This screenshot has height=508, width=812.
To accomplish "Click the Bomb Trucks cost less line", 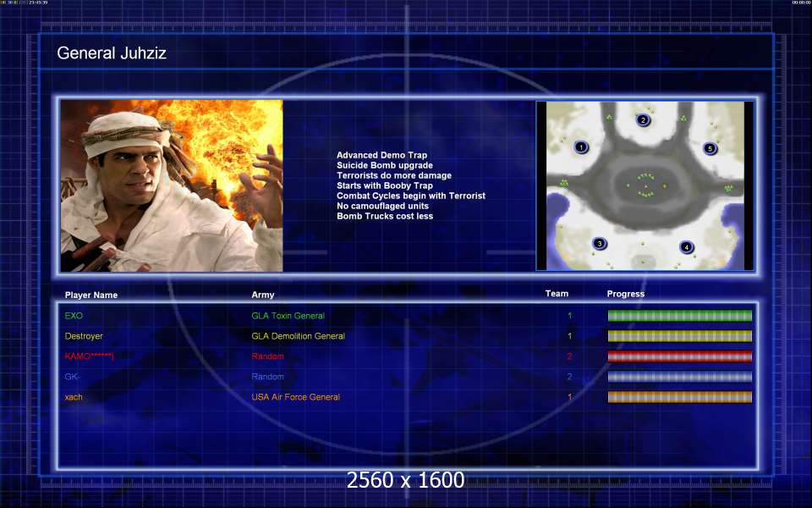I will click(x=385, y=216).
